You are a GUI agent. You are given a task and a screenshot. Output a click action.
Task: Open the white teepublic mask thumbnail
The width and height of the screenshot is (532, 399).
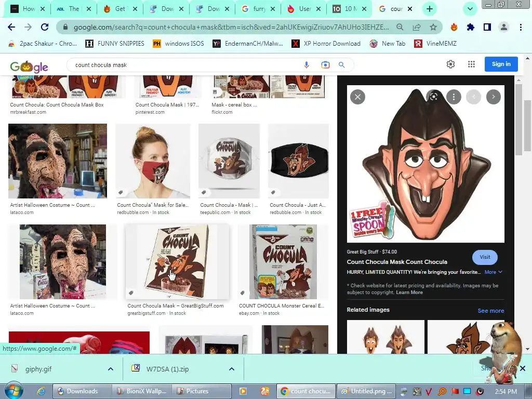[229, 161]
